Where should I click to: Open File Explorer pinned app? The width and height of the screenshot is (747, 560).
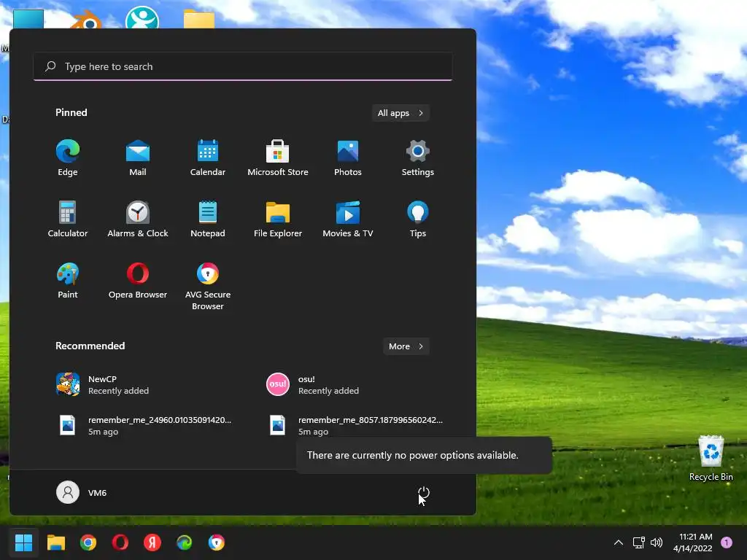tap(278, 219)
